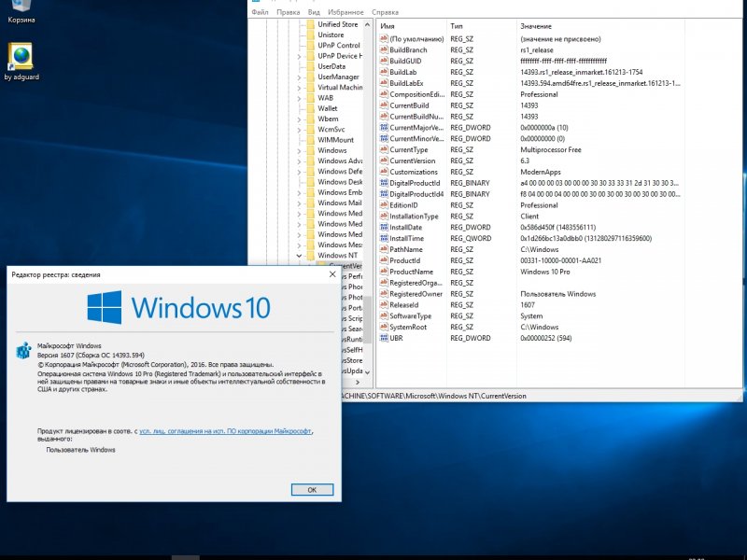Expand the WcmSvc tree key

coord(299,129)
